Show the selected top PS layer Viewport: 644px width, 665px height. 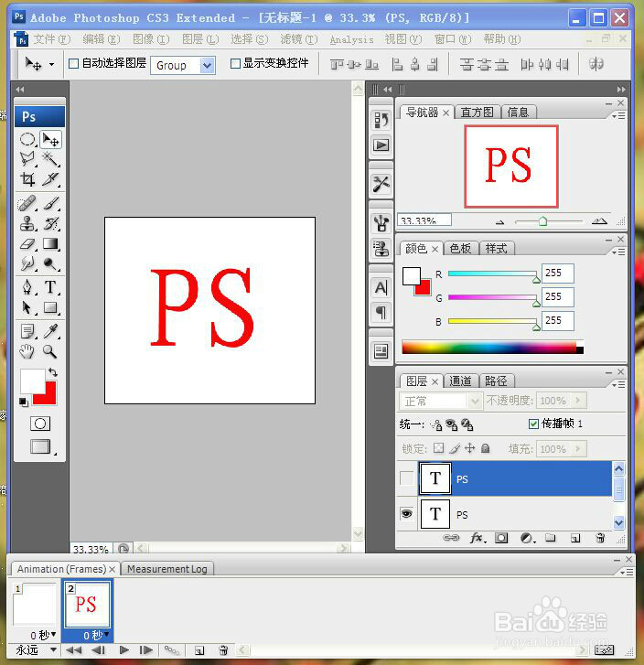click(406, 478)
